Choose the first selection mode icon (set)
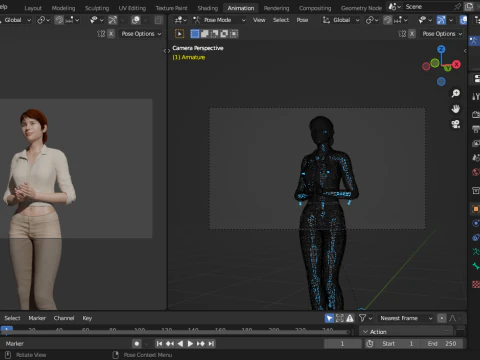This screenshot has width=480, height=360. [195, 34]
